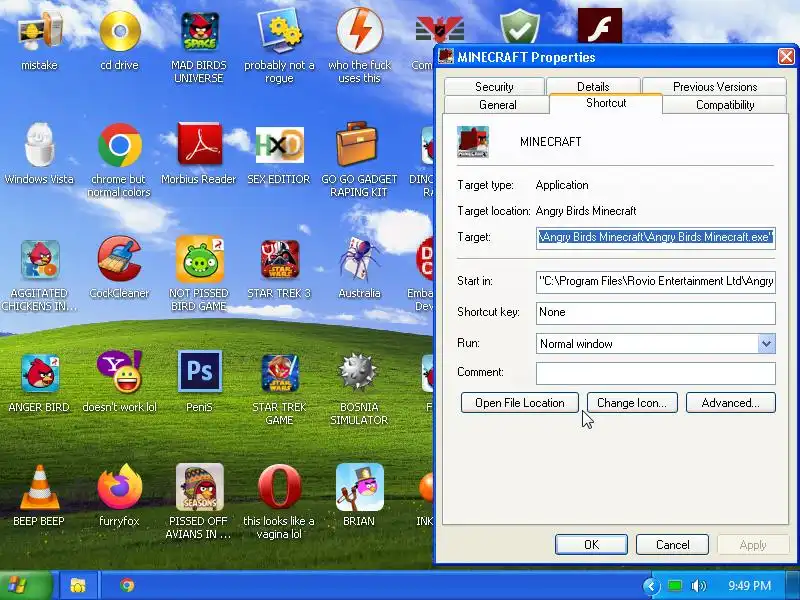This screenshot has width=800, height=600.
Task: Open the Windows Start button
Action: point(26,585)
